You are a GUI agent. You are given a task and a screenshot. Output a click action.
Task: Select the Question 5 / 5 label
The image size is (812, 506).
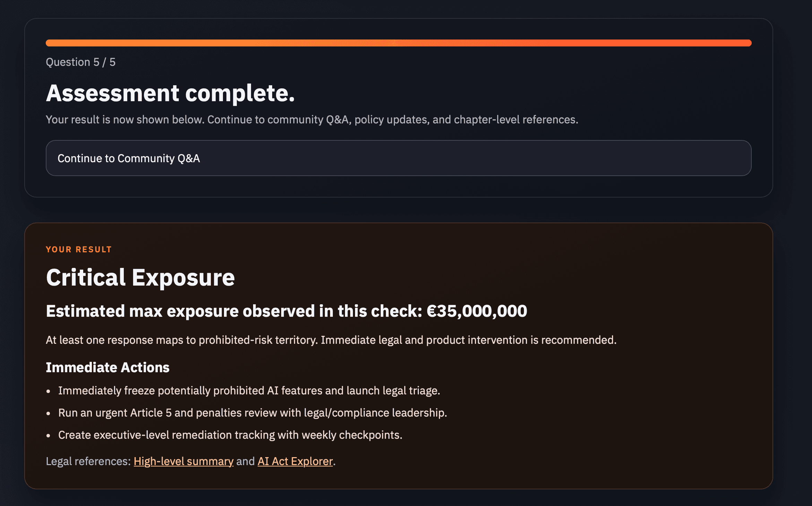click(x=80, y=62)
